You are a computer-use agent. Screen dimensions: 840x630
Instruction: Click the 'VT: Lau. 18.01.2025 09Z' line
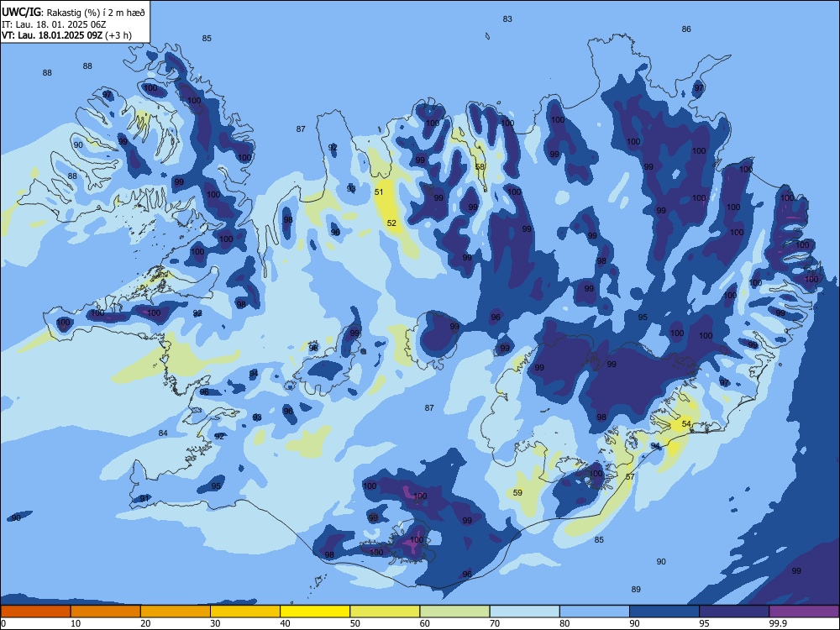[52, 35]
